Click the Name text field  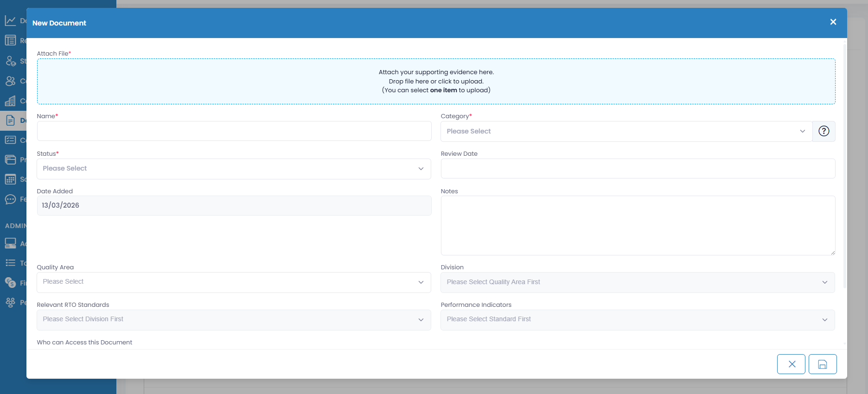coord(234,131)
